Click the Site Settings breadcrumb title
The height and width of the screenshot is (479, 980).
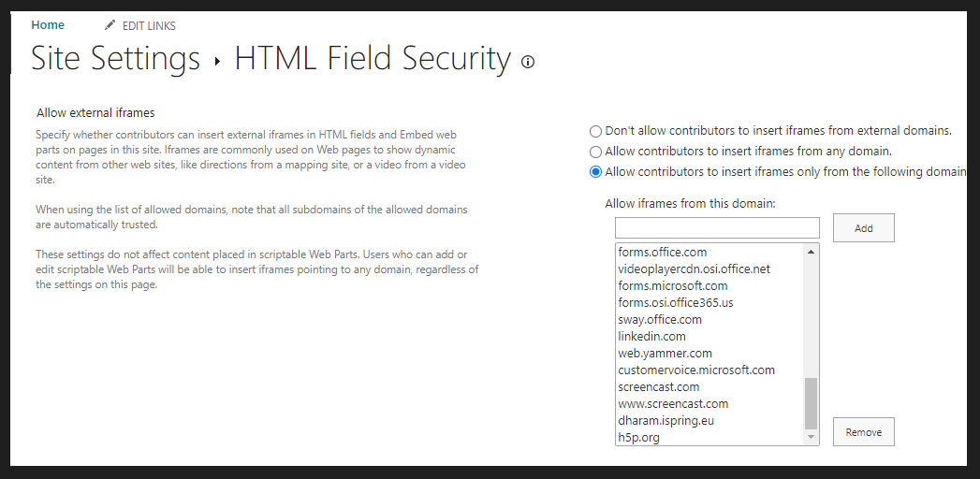[x=115, y=59]
